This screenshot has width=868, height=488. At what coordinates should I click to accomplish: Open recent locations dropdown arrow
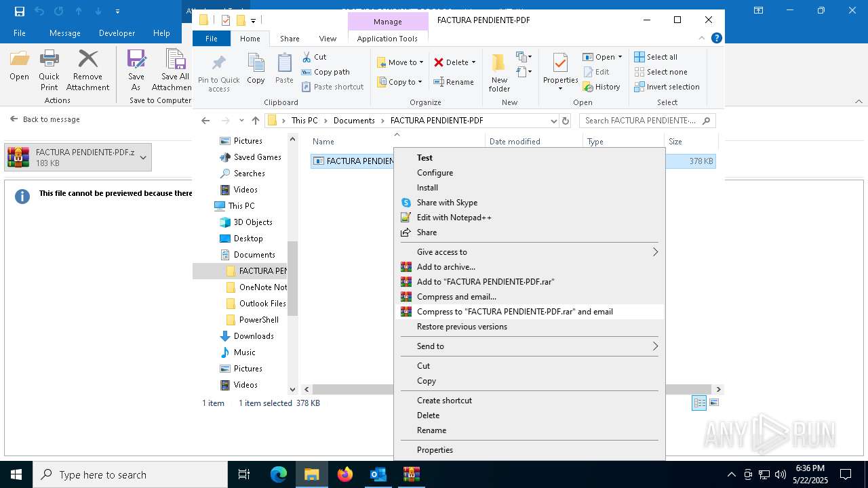(241, 121)
